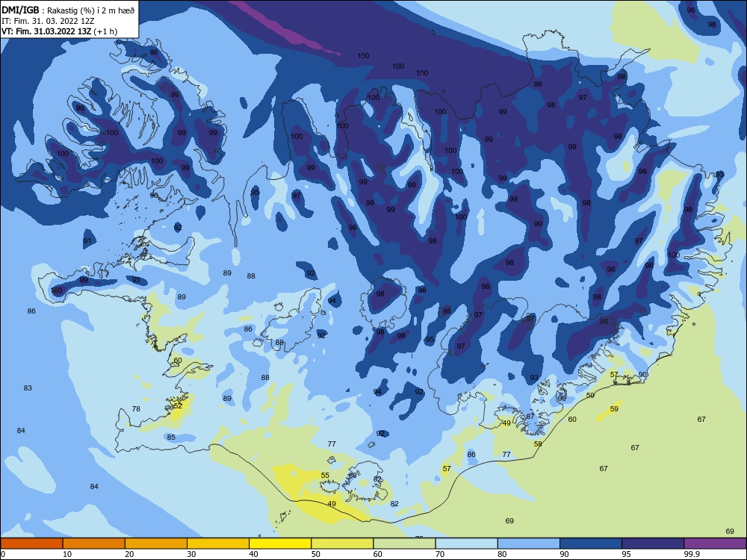Click the '30' legend tick label
747x560 pixels.
191,554
